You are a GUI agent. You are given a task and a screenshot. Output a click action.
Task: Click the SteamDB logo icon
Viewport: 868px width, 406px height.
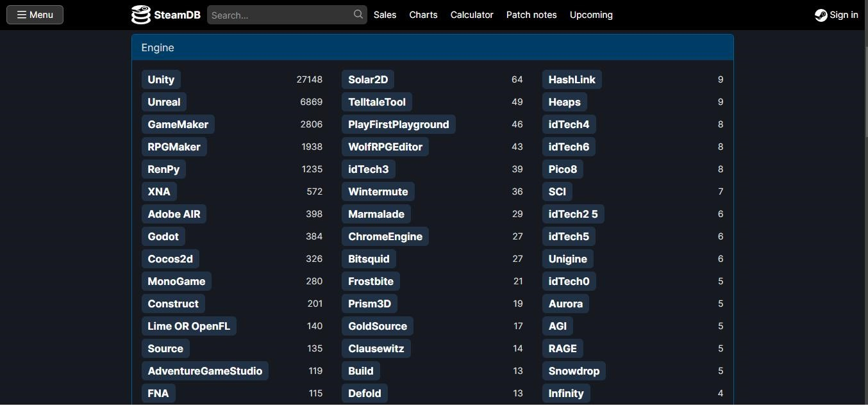141,15
